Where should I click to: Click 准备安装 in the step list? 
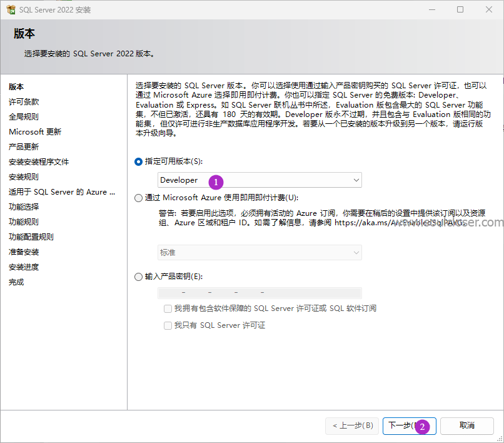coord(24,252)
